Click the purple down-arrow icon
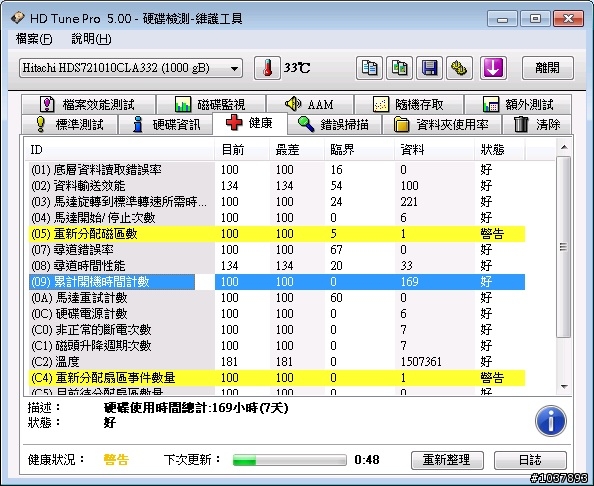The image size is (594, 486). [x=493, y=68]
